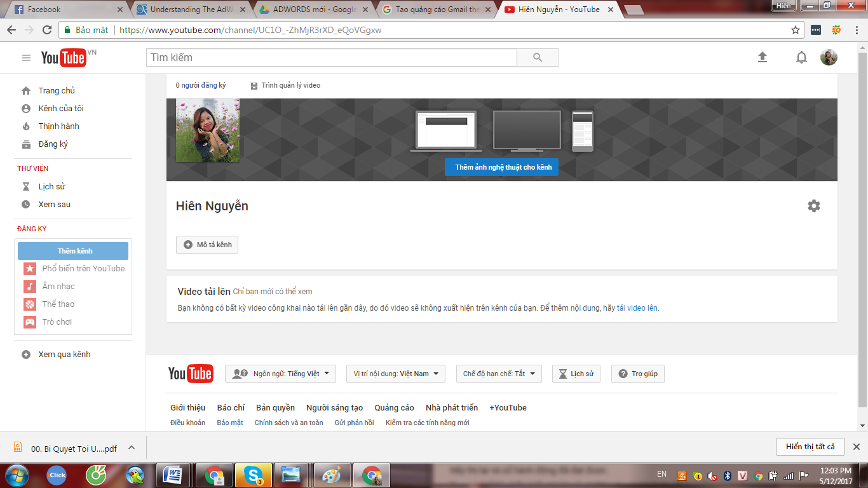Open the Chế độ hạn chế dropdown
The image size is (868, 488).
499,374
